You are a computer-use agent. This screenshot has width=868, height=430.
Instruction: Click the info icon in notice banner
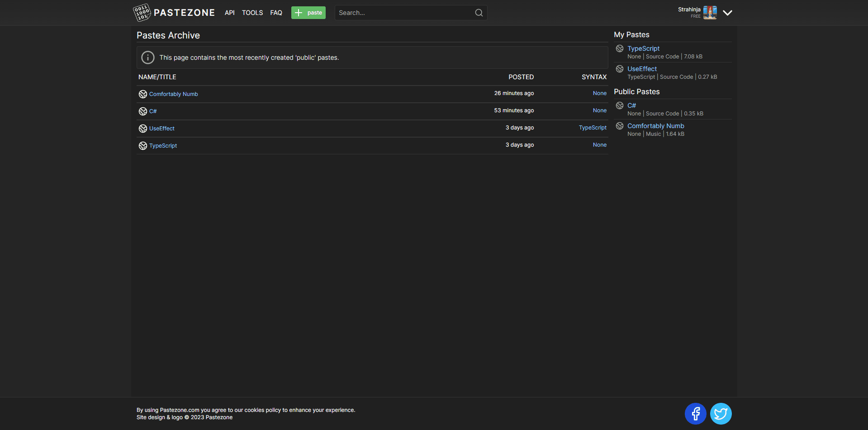148,57
